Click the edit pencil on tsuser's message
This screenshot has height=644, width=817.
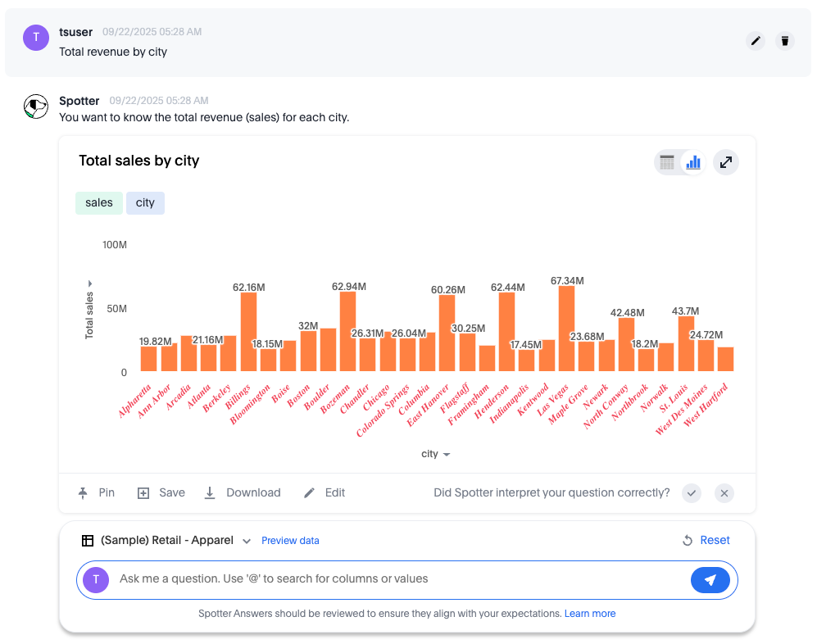pyautogui.click(x=756, y=41)
